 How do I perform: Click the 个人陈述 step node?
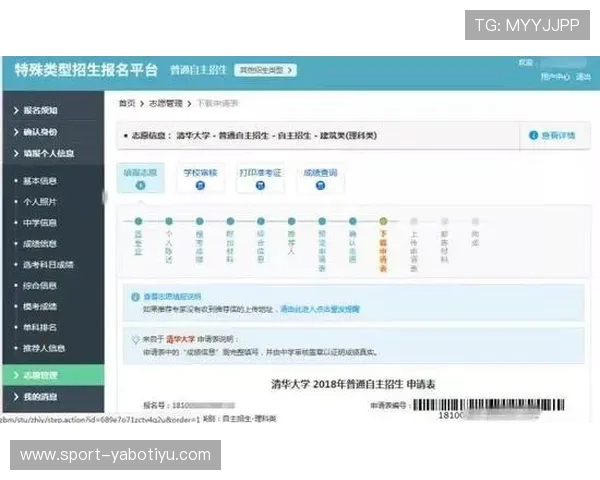pyautogui.click(x=169, y=221)
